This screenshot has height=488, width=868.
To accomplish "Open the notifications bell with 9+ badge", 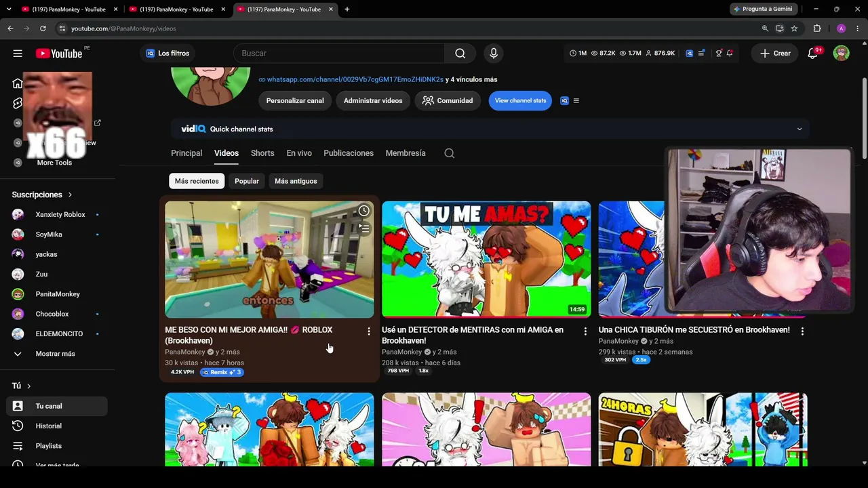I will [x=813, y=54].
